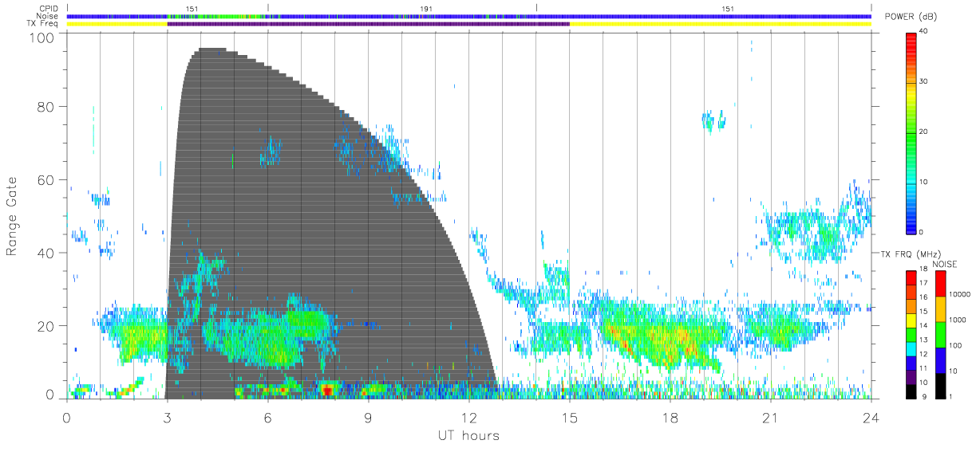Screen dimensions: 980x452
Task: Click the 100 tick on NOISE legend
Action: 956,345
